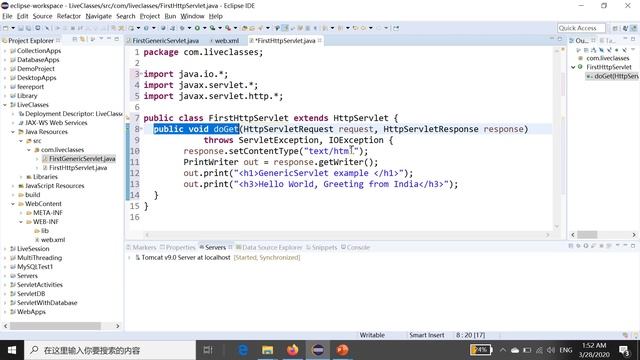Open the Open Perspective icon near Quick Access

point(615,28)
